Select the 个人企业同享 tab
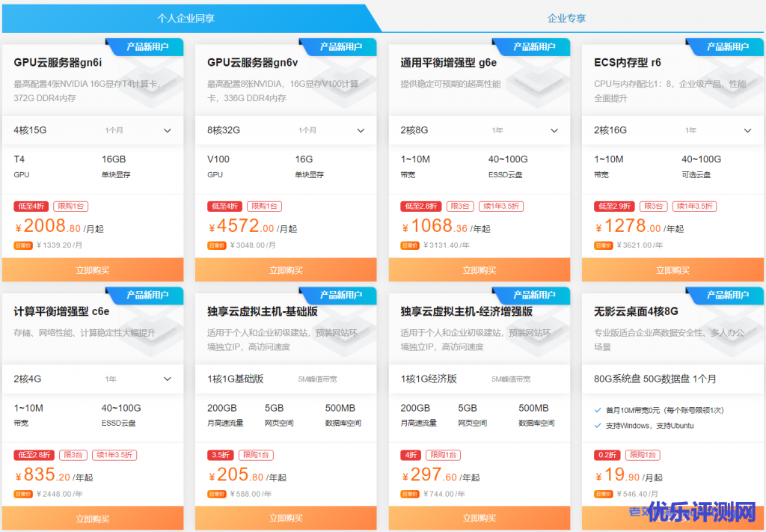766x532 pixels. (x=186, y=19)
